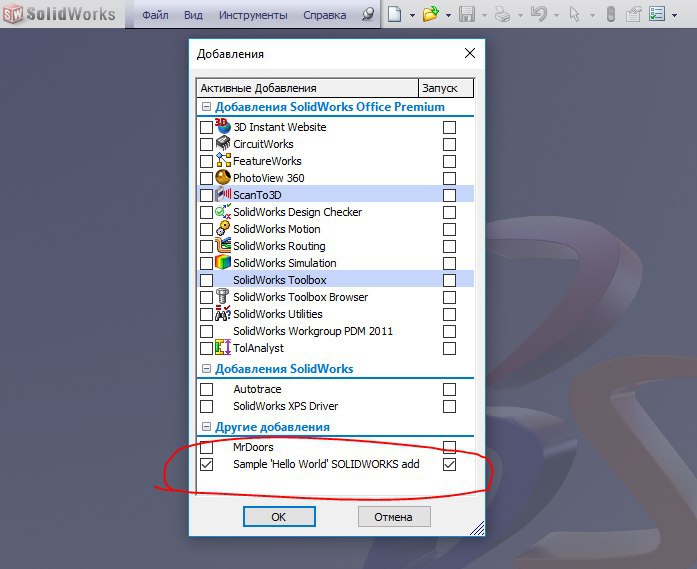697x569 pixels.
Task: Open a file using the folder icon
Action: pyautogui.click(x=430, y=14)
